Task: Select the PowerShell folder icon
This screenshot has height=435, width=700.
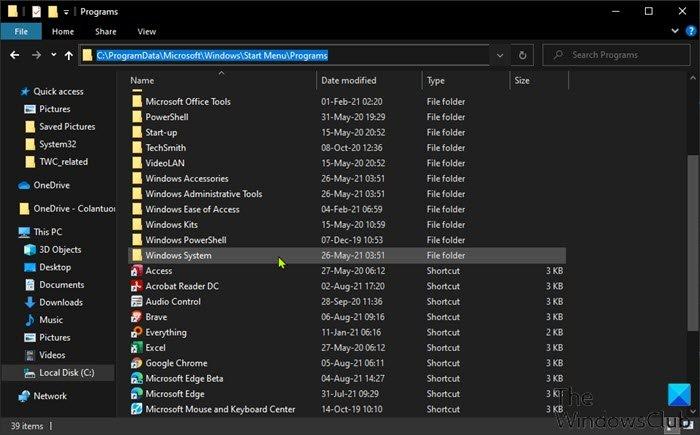Action: pyautogui.click(x=137, y=117)
